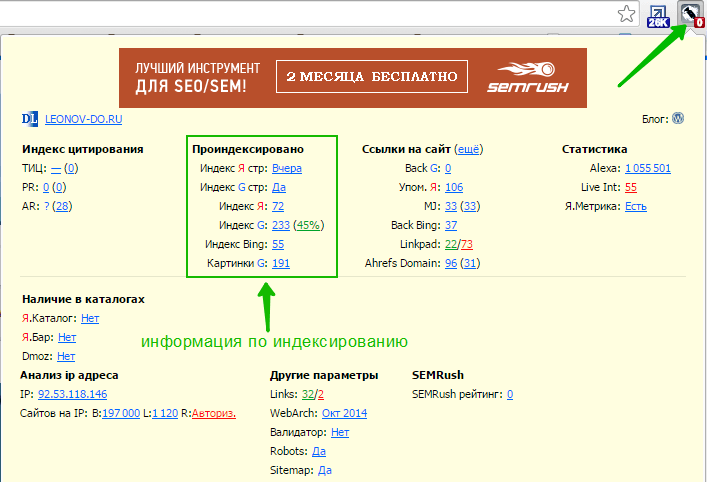Open the Back Bing value 37
The height and width of the screenshot is (482, 707).
click(x=451, y=225)
